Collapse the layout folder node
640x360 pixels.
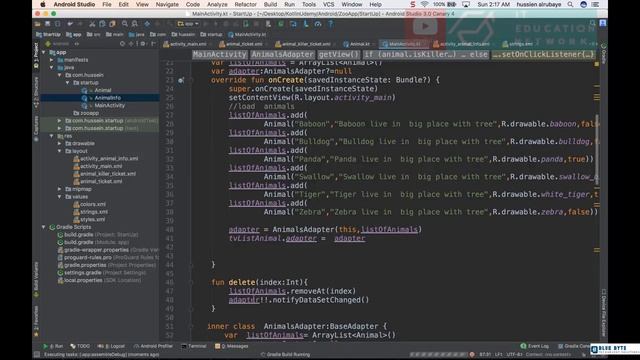coord(60,151)
